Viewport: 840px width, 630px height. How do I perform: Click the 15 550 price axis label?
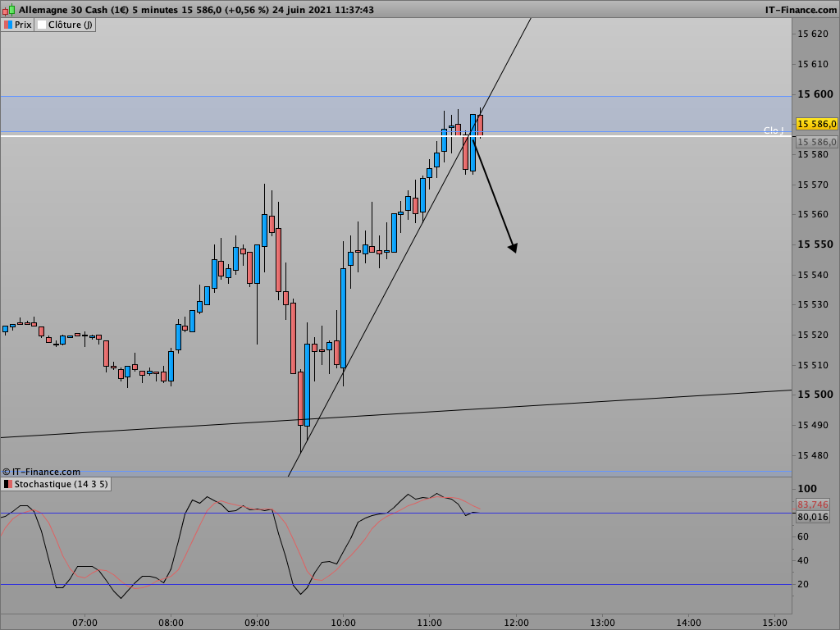pyautogui.click(x=815, y=244)
